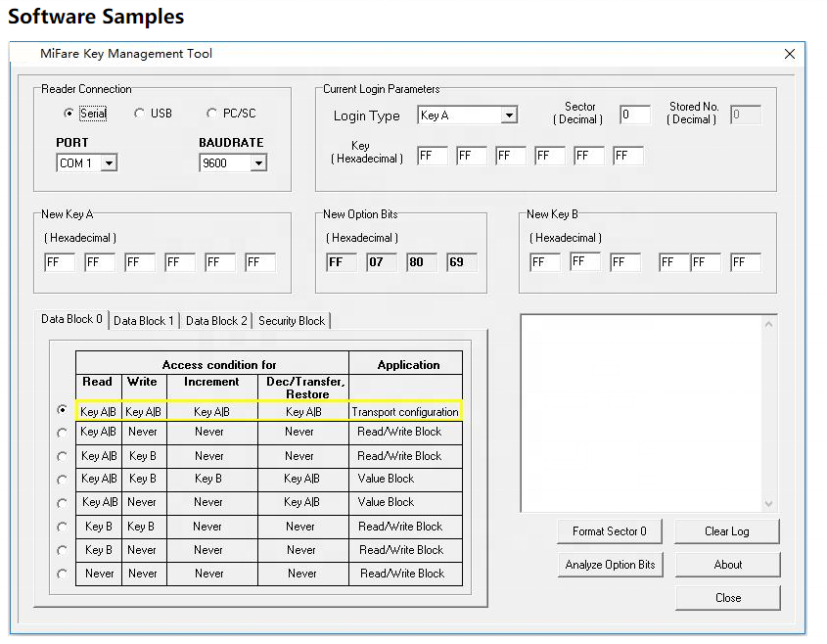The width and height of the screenshot is (827, 644).
Task: Click the New Option Bits field showing 69
Action: click(462, 262)
